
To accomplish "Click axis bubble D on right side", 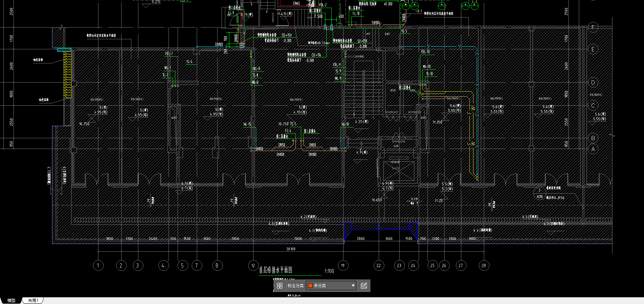I will click(593, 82).
